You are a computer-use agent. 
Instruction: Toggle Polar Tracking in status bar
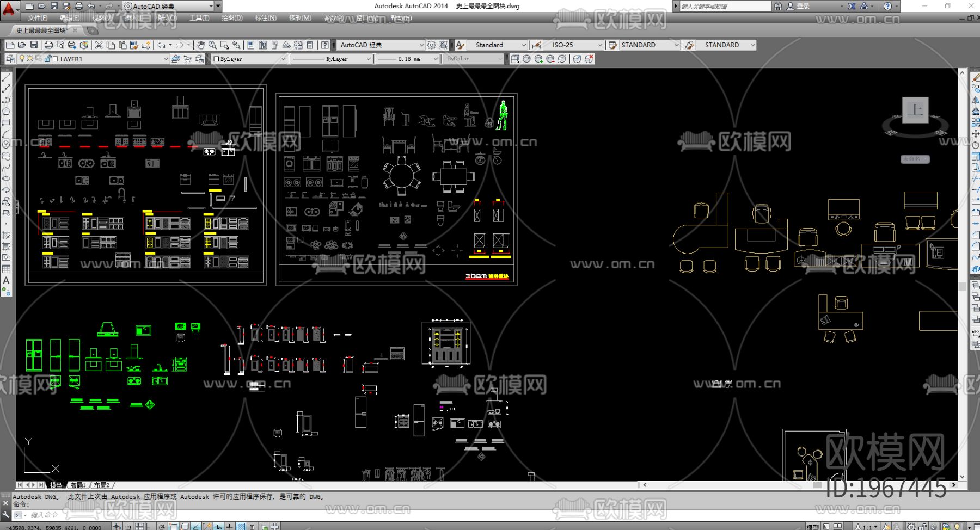pos(162,526)
